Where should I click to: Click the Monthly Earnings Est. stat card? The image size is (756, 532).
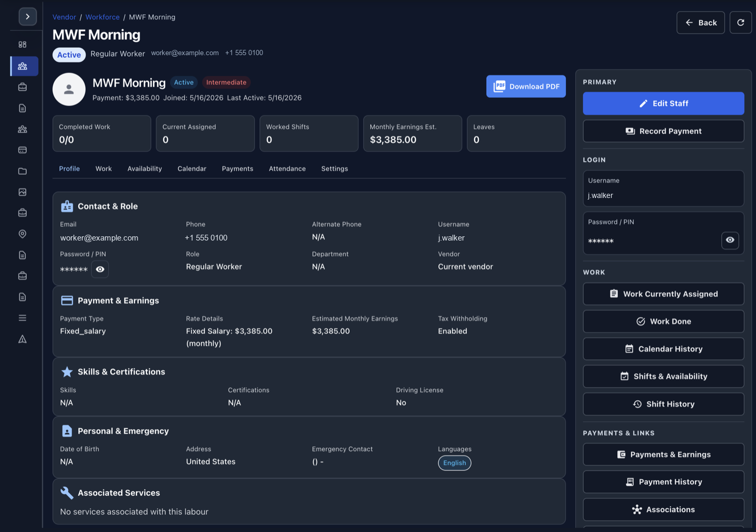coord(413,133)
